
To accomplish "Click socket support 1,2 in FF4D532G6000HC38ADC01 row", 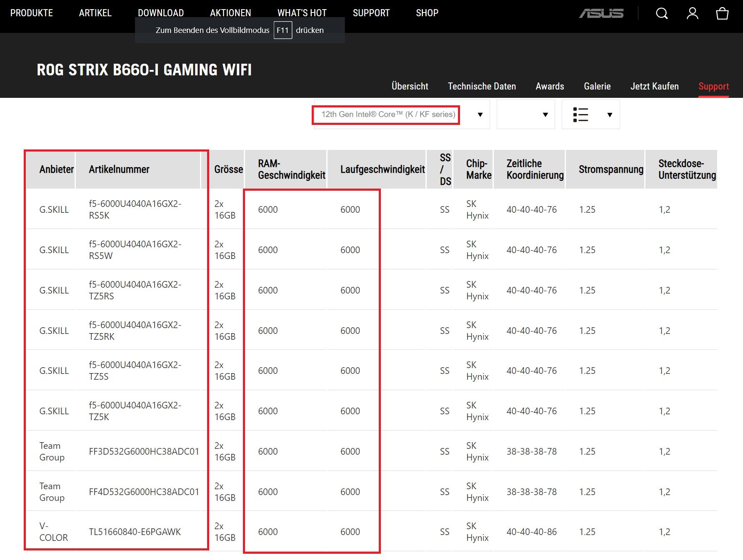I will tap(664, 492).
